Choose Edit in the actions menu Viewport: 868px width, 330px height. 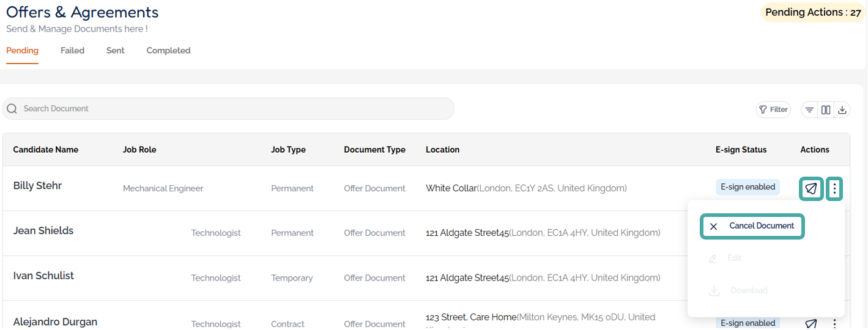(x=734, y=258)
